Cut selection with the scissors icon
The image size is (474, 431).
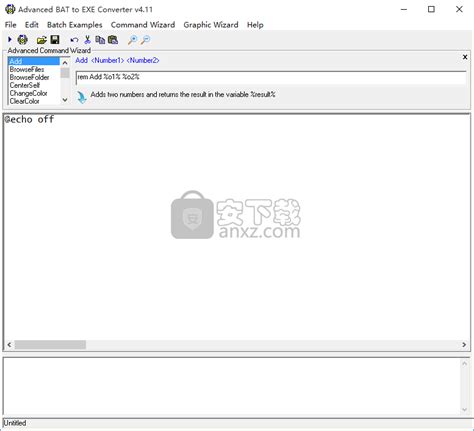pos(87,40)
